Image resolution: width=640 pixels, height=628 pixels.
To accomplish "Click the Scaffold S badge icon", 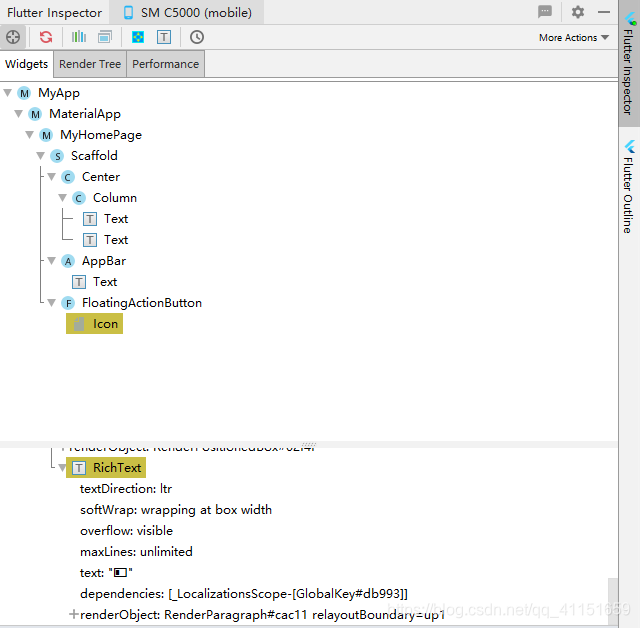I will coord(58,156).
